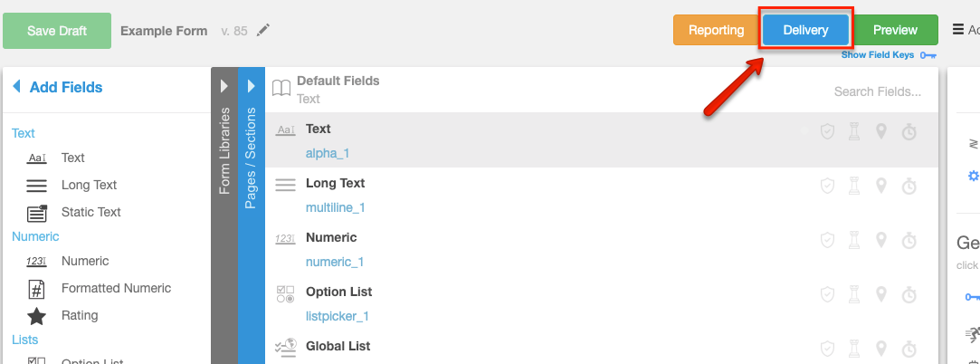Click the shield icon on the Text row
980x364 pixels.
[827, 132]
